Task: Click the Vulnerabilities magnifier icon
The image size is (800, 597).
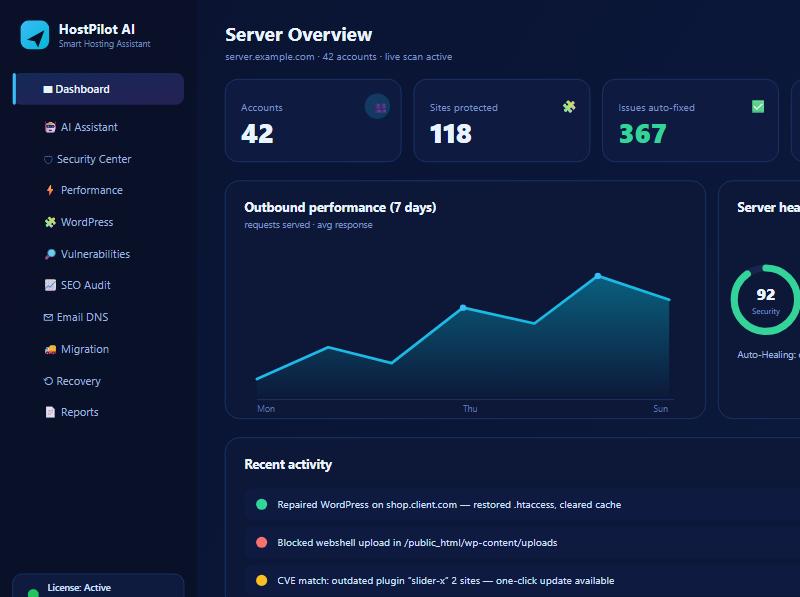Action: click(x=50, y=254)
